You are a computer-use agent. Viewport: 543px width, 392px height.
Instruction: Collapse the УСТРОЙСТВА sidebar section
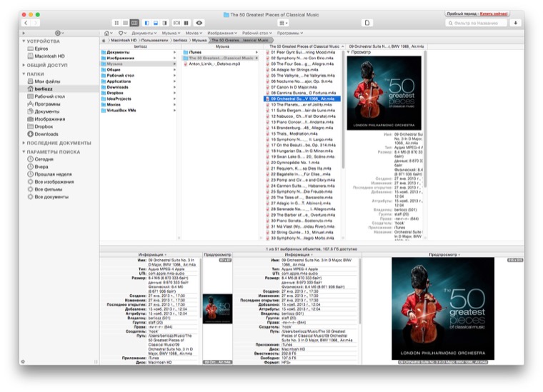(x=24, y=41)
